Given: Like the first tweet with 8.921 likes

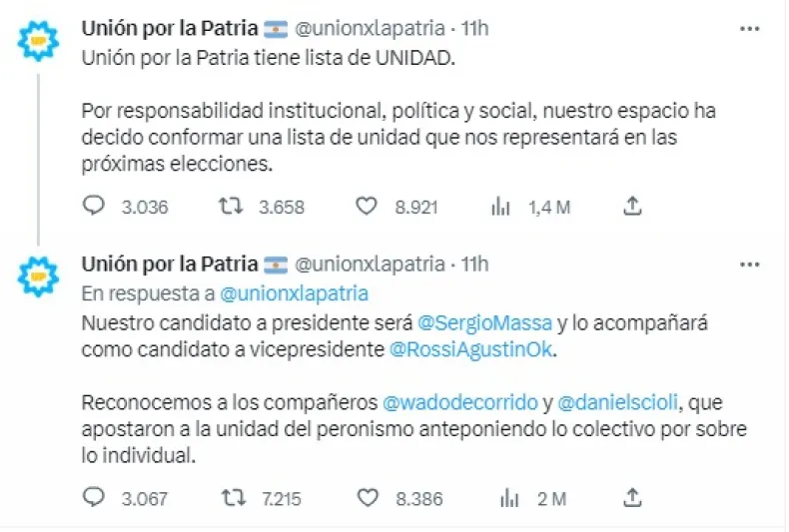Looking at the screenshot, I should pos(367,208).
